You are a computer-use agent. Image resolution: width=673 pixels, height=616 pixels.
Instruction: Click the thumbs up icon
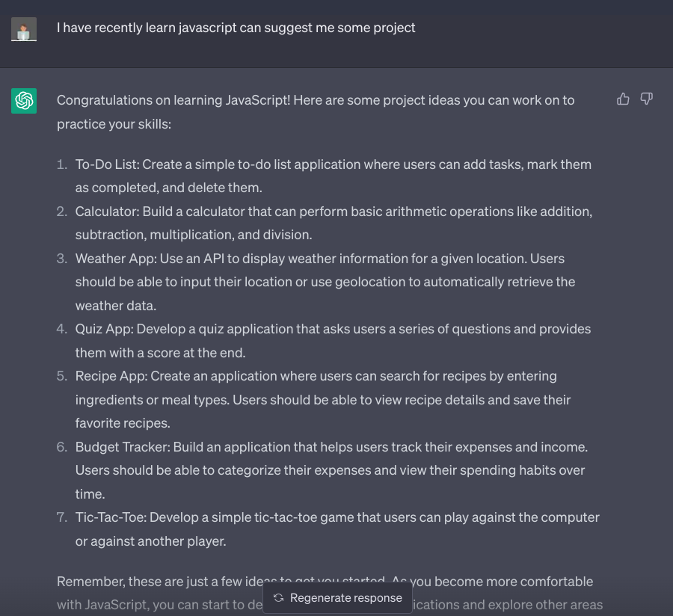623,99
